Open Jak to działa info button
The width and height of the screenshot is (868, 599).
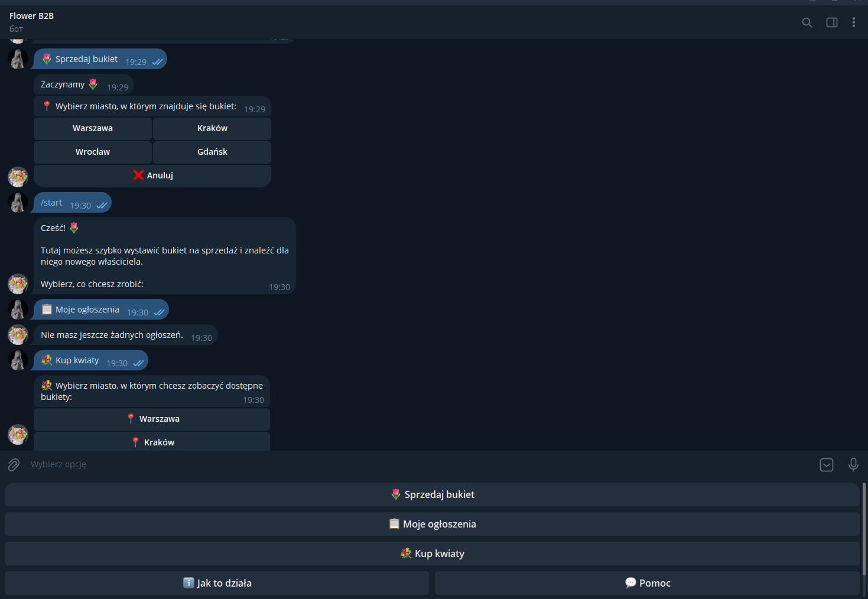pos(217,583)
